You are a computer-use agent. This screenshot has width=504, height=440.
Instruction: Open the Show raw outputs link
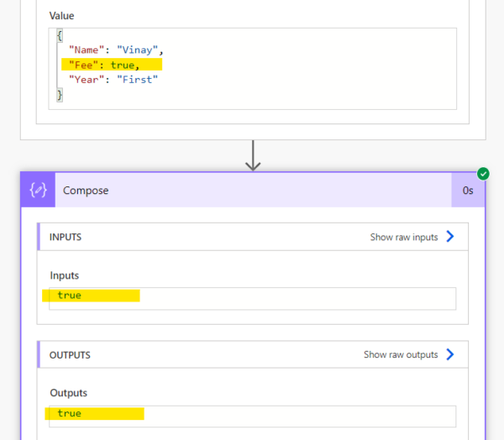click(401, 355)
